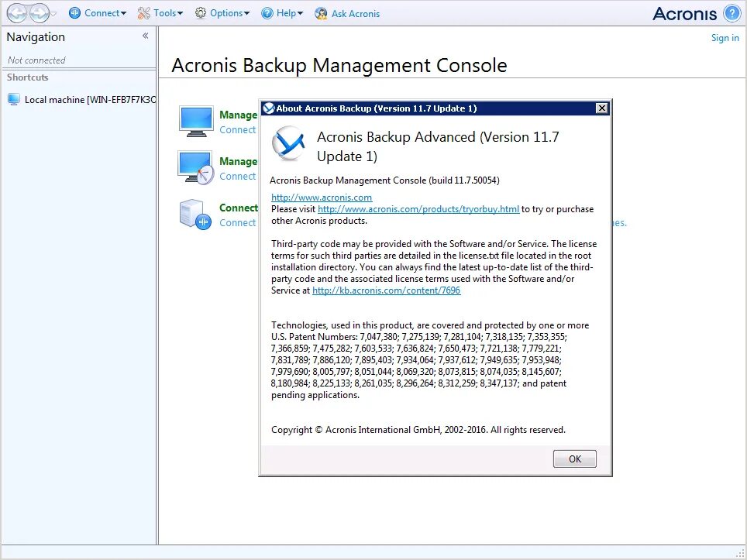
Task: Open the navigation history dropdown arrow
Action: [x=53, y=14]
